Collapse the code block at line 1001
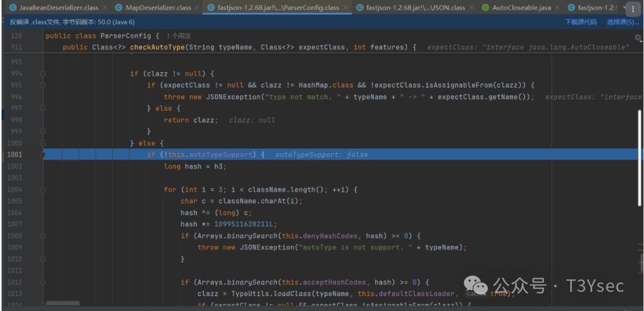 pos(43,155)
